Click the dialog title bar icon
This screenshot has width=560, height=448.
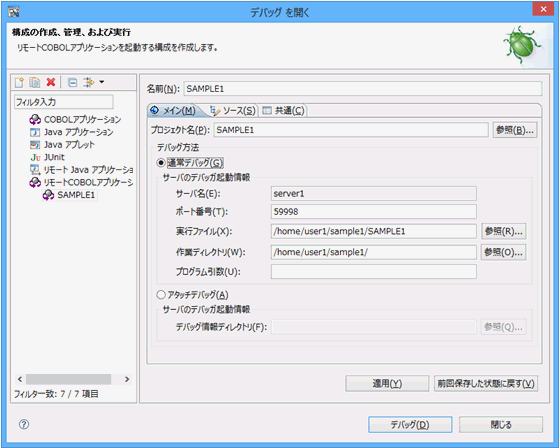(14, 12)
